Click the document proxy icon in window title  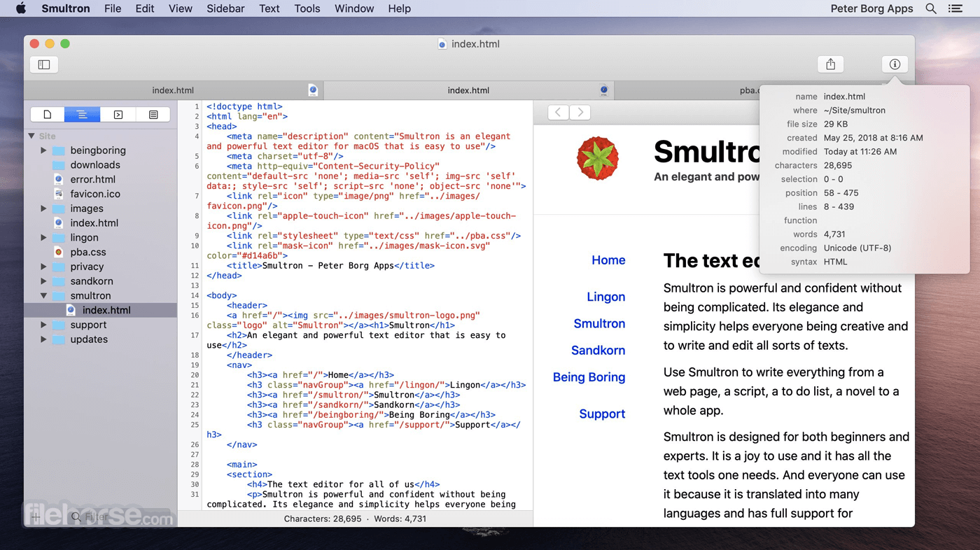click(442, 44)
